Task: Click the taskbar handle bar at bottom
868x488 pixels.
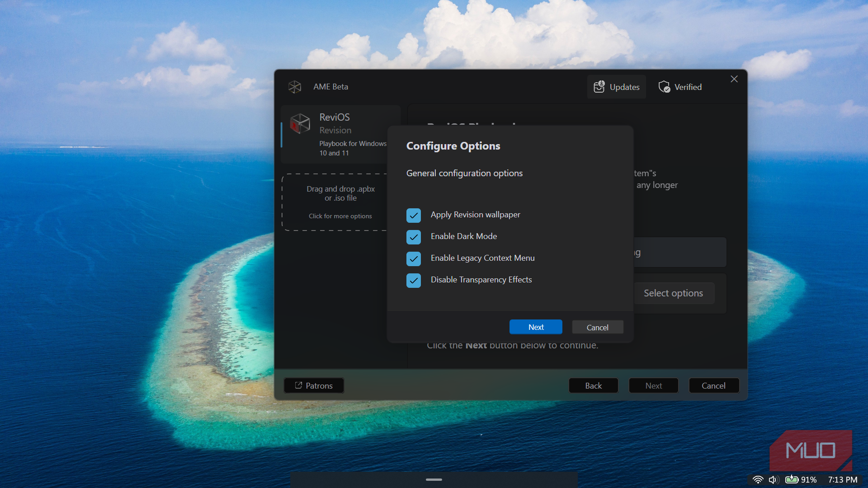Action: [434, 479]
